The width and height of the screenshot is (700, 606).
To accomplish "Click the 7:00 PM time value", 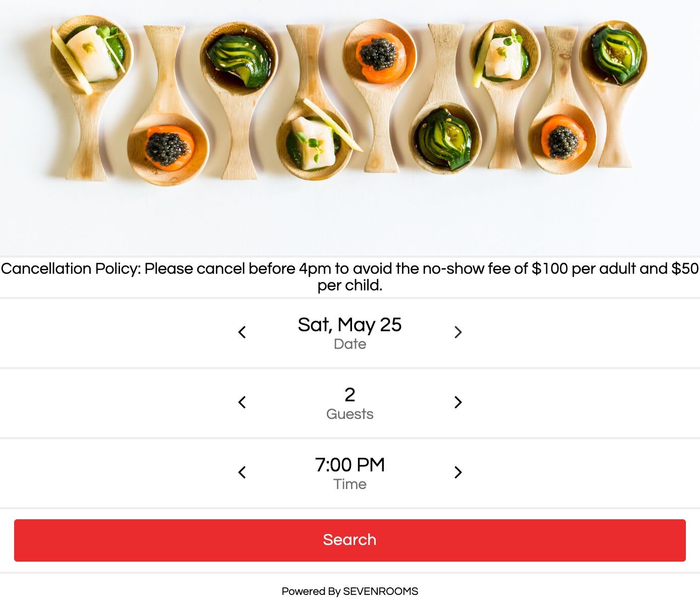I will pyautogui.click(x=349, y=465).
